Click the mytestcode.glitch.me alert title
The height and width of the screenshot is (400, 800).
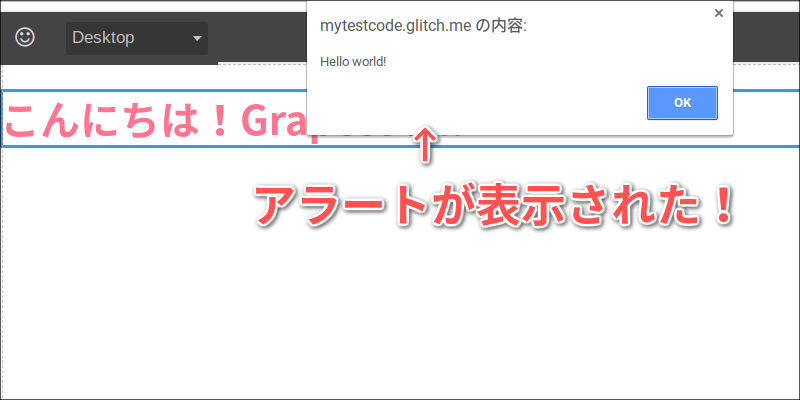423,27
